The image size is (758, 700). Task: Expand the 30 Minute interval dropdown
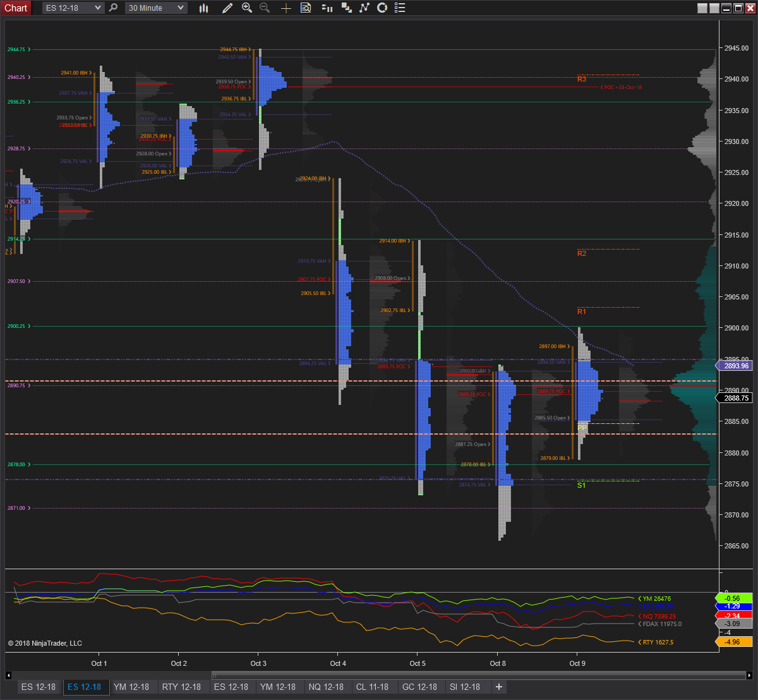181,8
